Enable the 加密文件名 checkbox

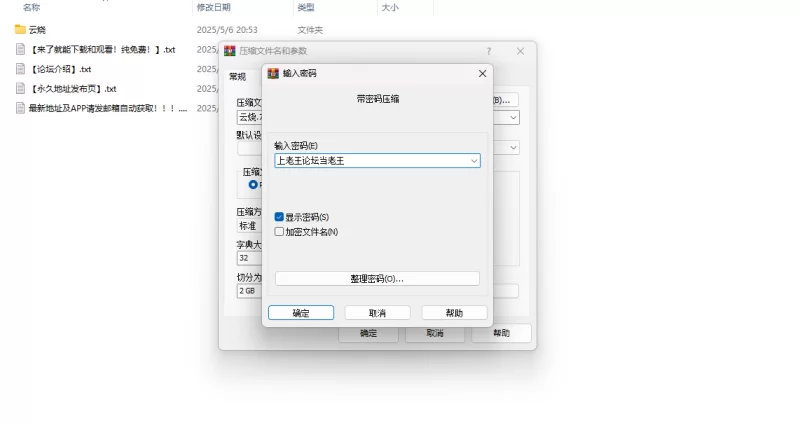279,232
